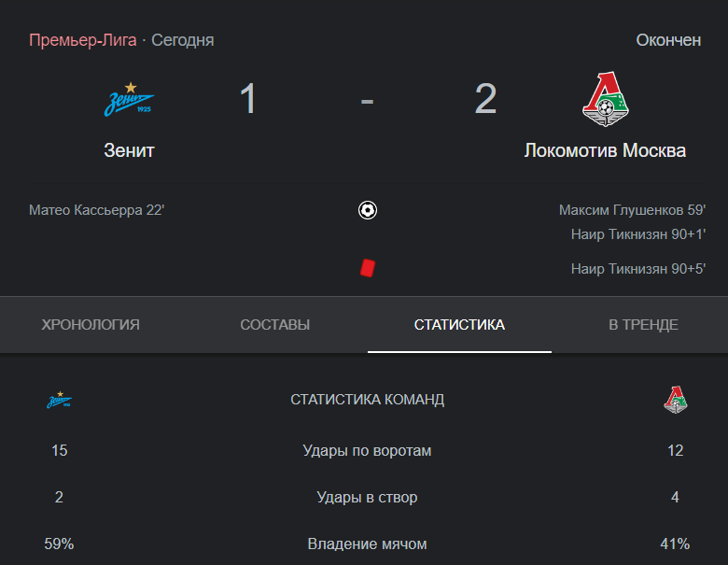Click the red card icon
Viewport: 728px width, 565px height.
367,268
